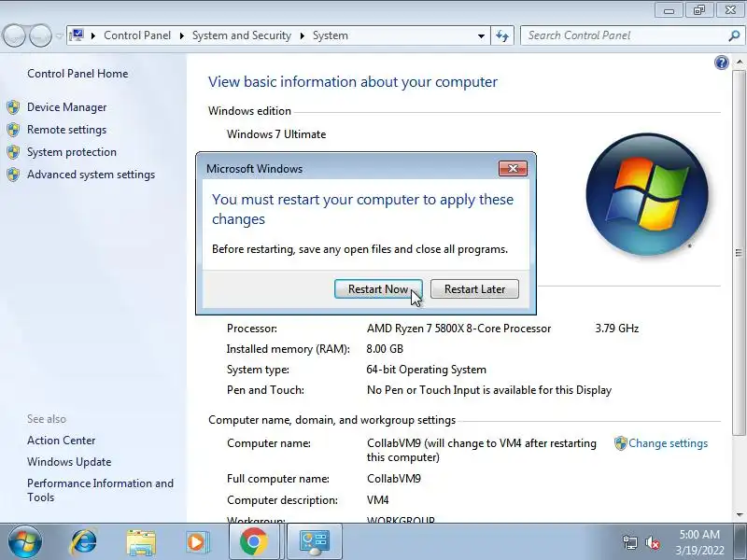Click the search magnifier icon

point(734,35)
